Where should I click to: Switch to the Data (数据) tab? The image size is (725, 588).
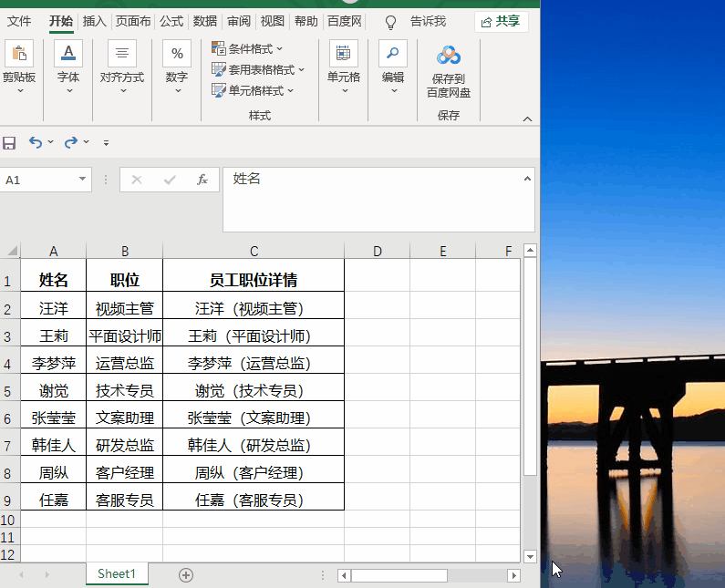click(205, 21)
